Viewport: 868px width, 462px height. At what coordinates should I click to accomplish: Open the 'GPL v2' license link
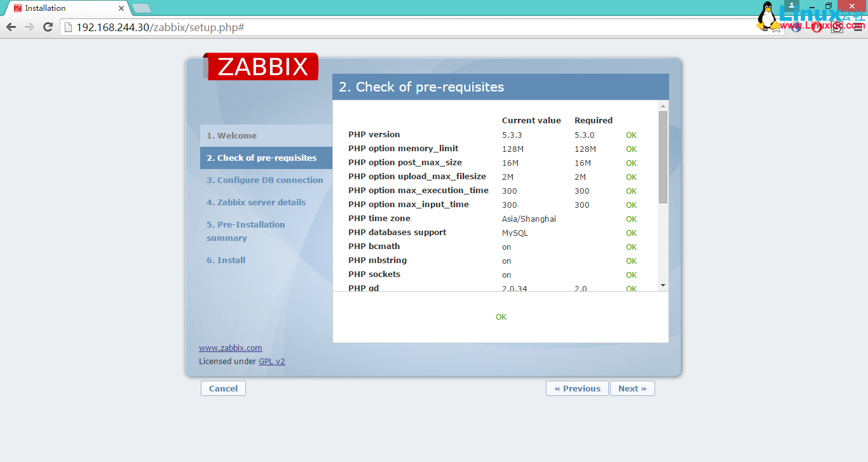coord(272,361)
